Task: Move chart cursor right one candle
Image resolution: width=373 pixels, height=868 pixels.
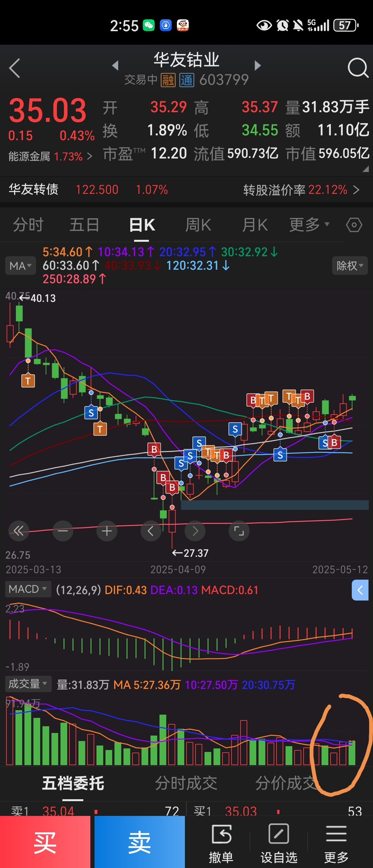Action: tap(195, 531)
